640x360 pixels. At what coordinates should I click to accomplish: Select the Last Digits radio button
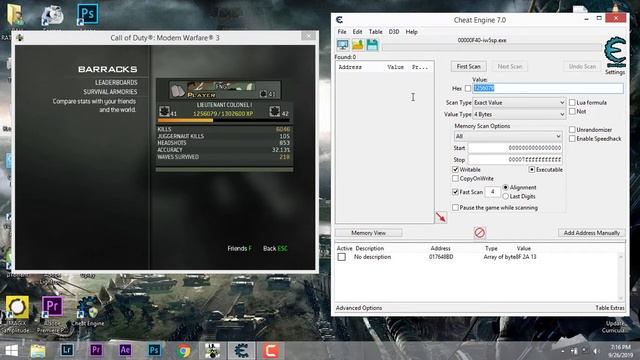tap(506, 196)
